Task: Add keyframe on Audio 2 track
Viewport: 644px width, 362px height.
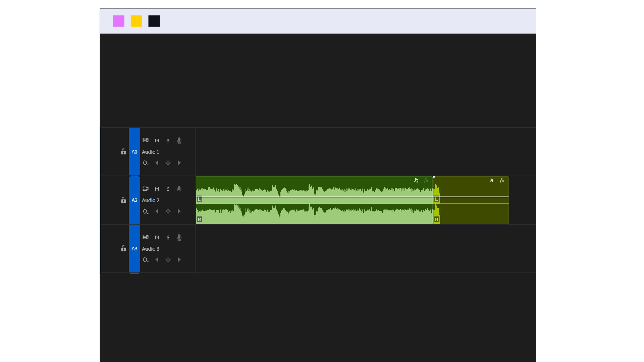Action: coord(168,211)
